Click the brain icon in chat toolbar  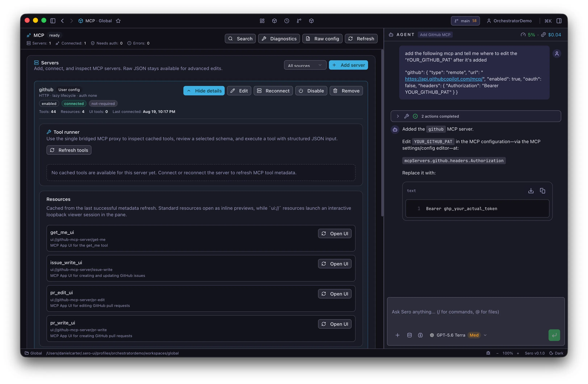(420, 335)
